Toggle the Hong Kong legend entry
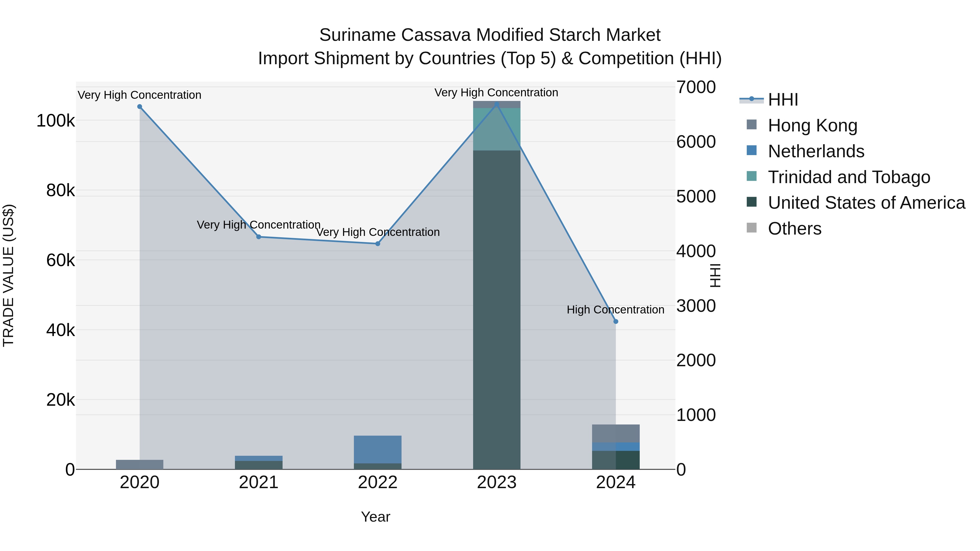The height and width of the screenshot is (551, 980). pos(802,125)
